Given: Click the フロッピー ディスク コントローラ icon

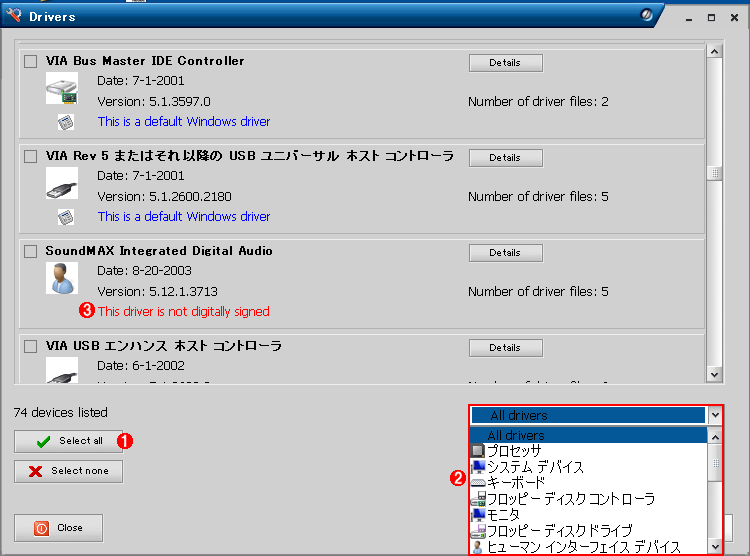Looking at the screenshot, I should 478,499.
